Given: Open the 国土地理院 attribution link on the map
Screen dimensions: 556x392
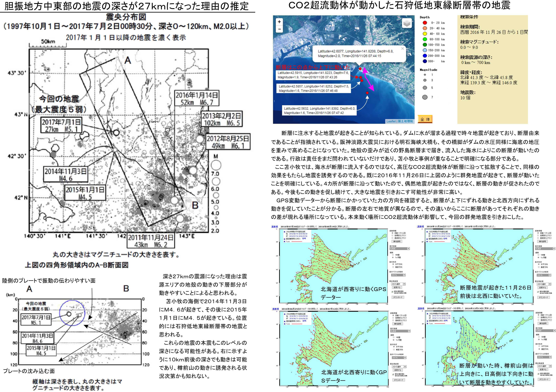Looking at the screenshot, I should pos(405,121).
